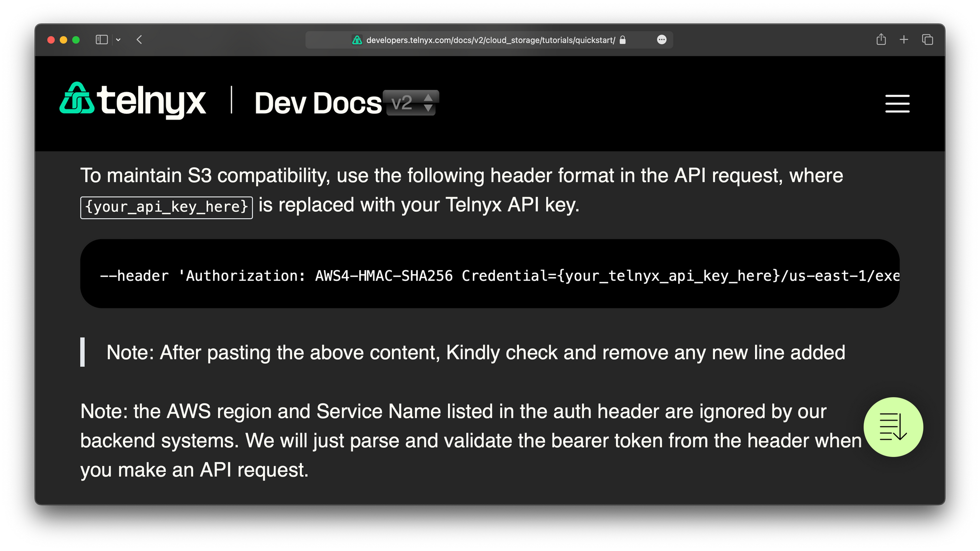Screen dimensions: 980x551
Task: Open the hamburger navigation menu
Action: click(x=897, y=104)
